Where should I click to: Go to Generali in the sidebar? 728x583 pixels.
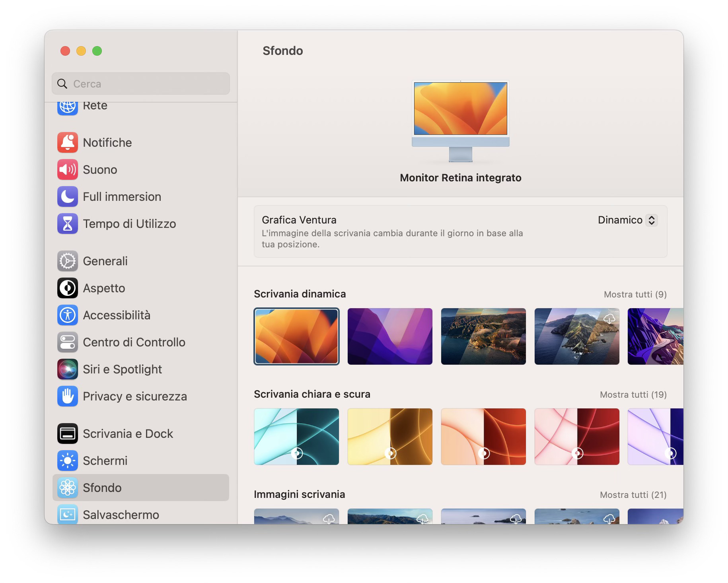coord(141,261)
